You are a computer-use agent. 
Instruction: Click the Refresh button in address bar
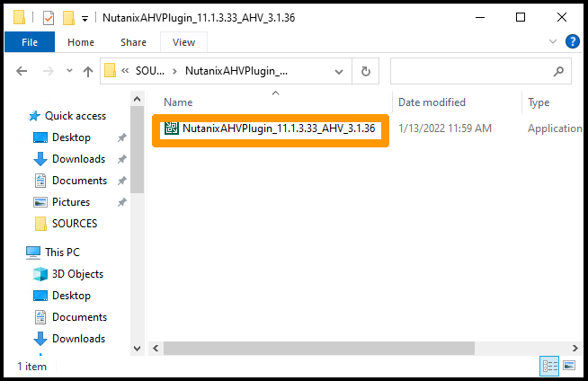365,71
